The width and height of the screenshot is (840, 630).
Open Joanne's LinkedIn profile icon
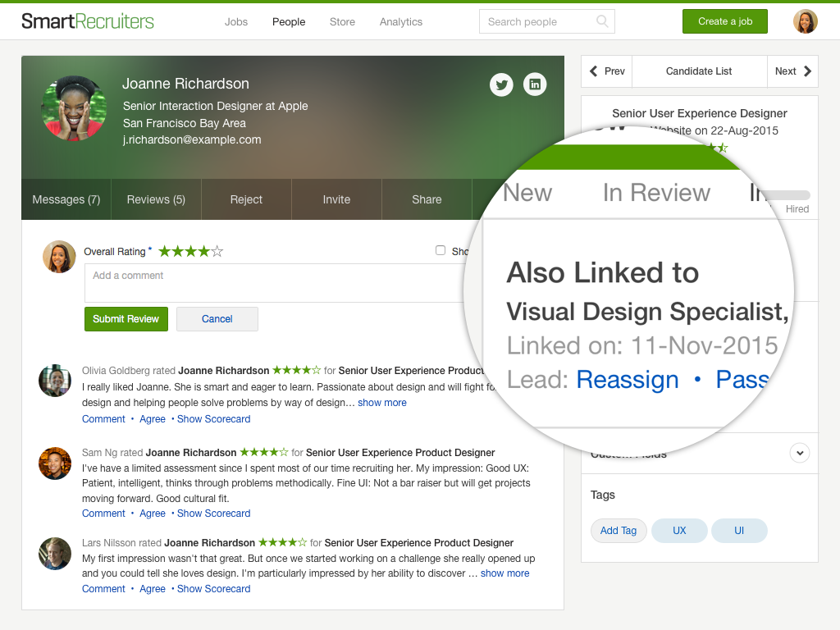535,84
